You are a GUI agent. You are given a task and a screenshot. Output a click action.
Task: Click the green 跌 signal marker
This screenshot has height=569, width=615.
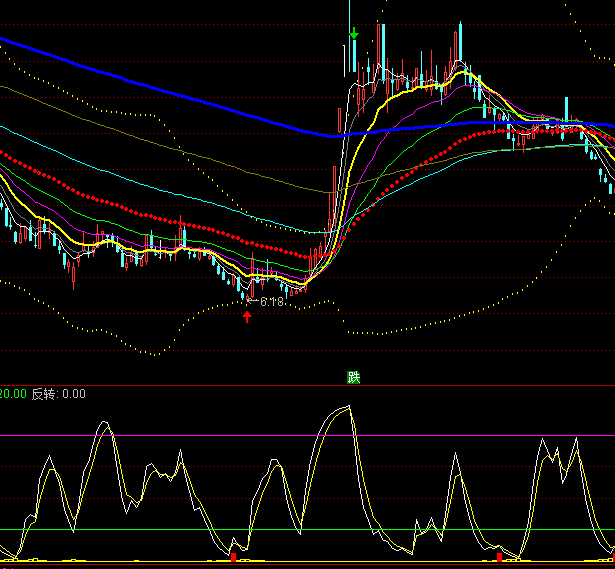tap(353, 377)
